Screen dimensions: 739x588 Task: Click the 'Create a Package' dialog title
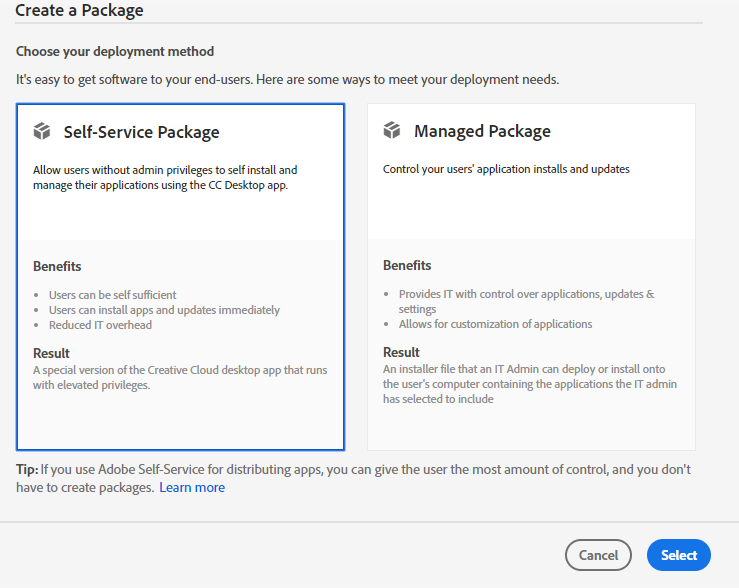[79, 11]
